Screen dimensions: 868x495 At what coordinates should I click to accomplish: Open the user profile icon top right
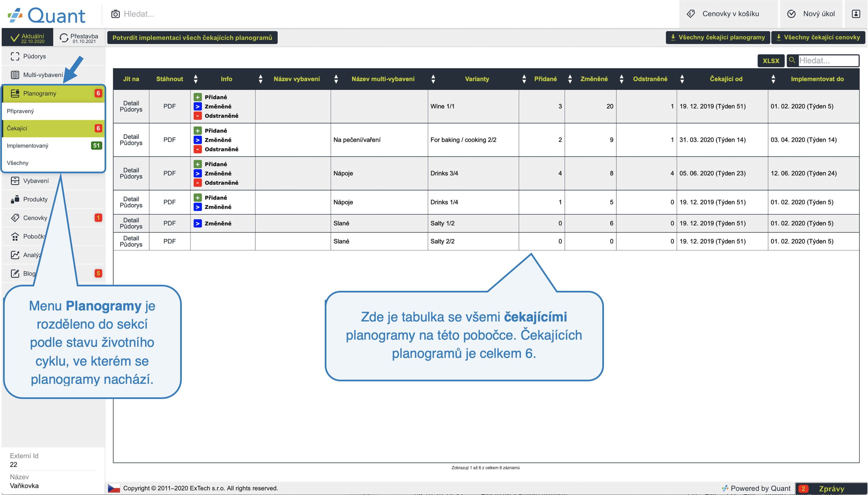tap(856, 14)
